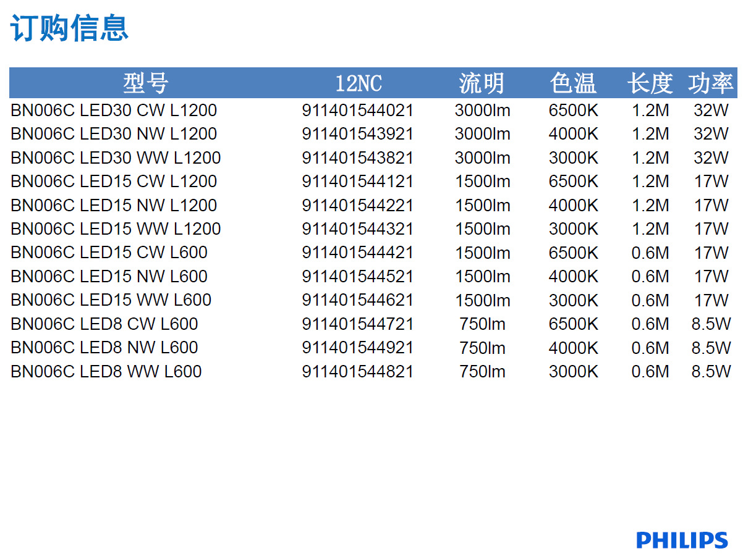The width and height of the screenshot is (756, 554).
Task: Select model BN006C LED30 CW L1200
Action: (x=114, y=111)
